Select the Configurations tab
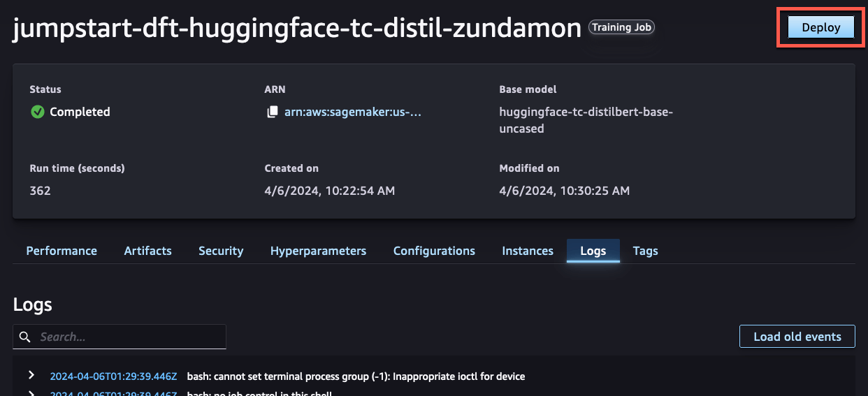This screenshot has height=396, width=868. click(x=434, y=251)
